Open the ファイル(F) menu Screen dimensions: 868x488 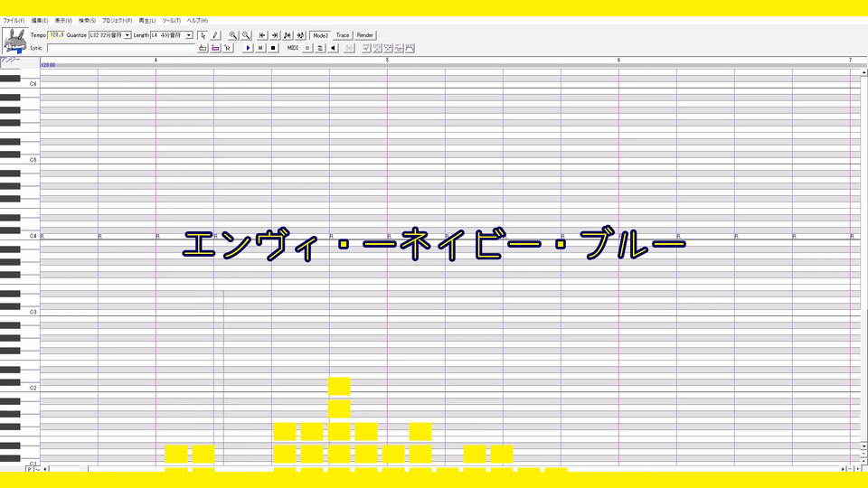(x=14, y=21)
